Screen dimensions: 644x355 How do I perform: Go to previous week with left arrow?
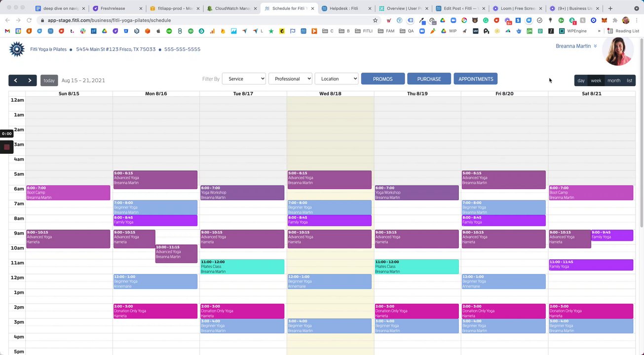15,80
